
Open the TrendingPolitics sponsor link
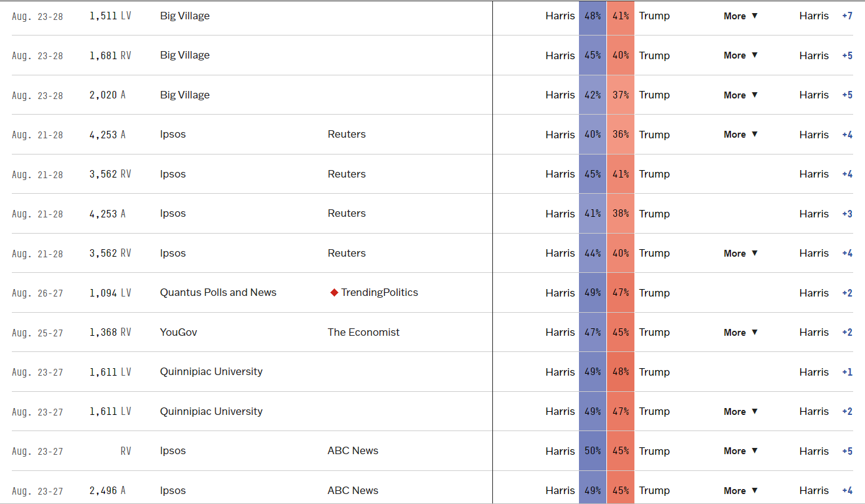click(x=380, y=293)
